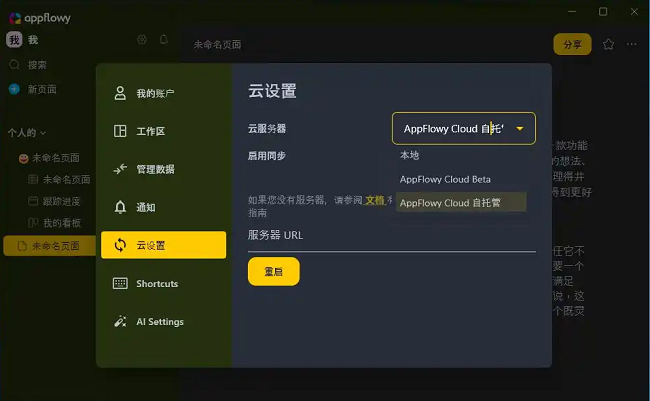Open the 我的账户 settings section

[x=163, y=93]
